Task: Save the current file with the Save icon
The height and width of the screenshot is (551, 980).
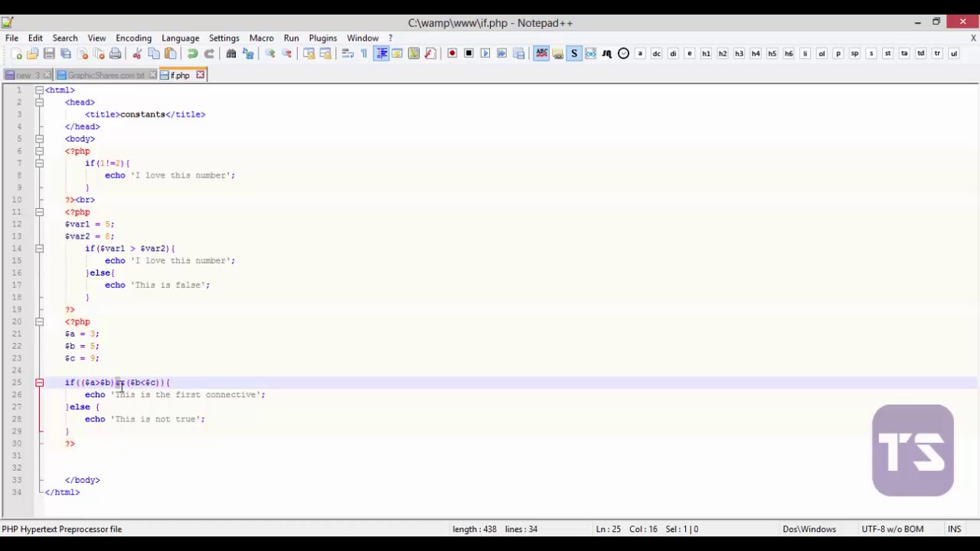Action: coord(49,54)
